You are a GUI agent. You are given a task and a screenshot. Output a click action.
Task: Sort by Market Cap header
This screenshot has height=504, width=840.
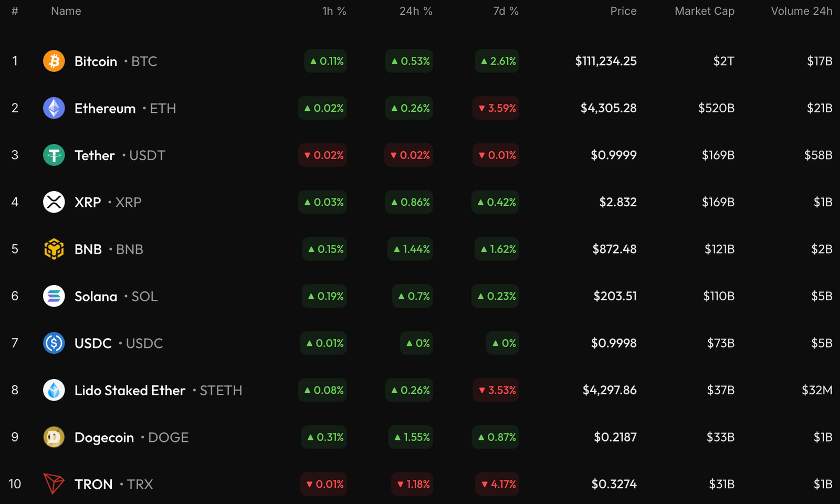[704, 10]
